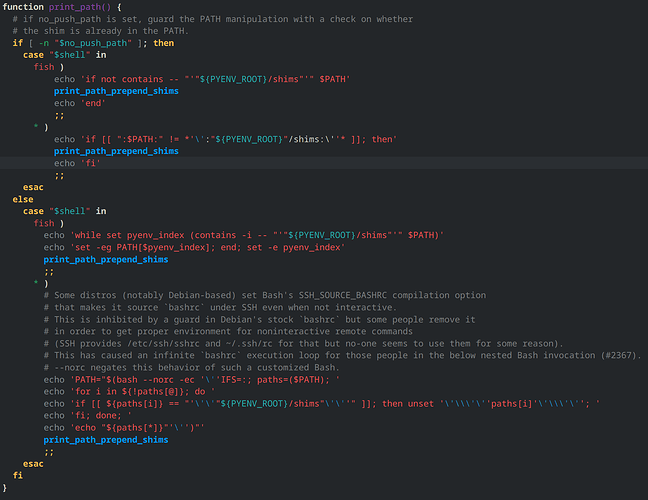
Task: Click comment '# --norc negates this behavior'
Action: coord(191,367)
